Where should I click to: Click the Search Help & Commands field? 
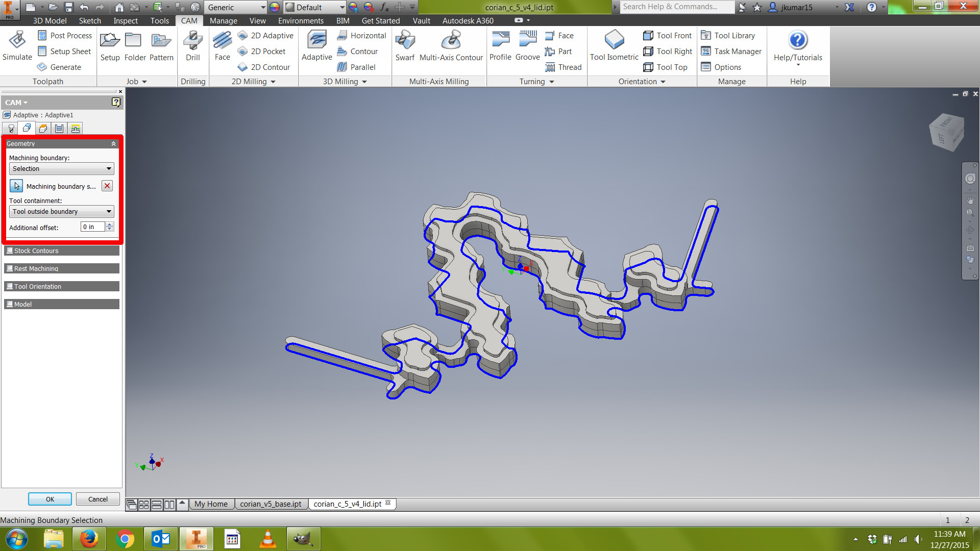click(677, 7)
